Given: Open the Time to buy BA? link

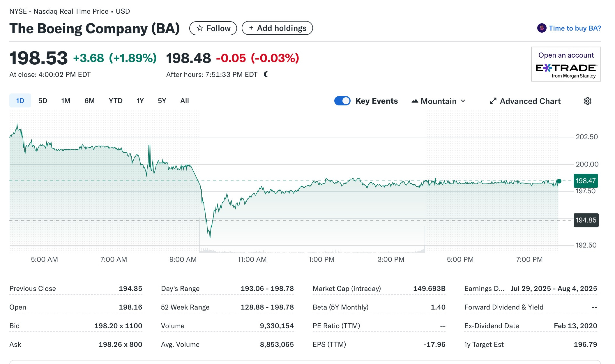Looking at the screenshot, I should tap(575, 28).
